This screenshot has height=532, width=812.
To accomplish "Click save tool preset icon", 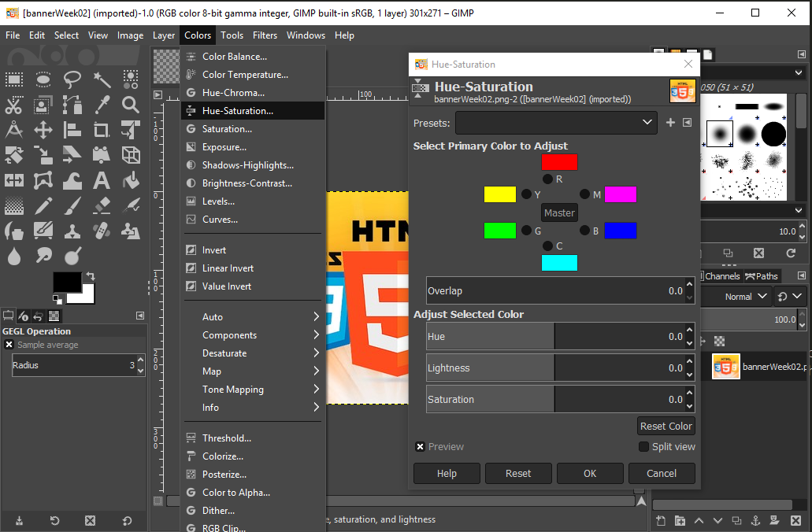I will click(19, 521).
